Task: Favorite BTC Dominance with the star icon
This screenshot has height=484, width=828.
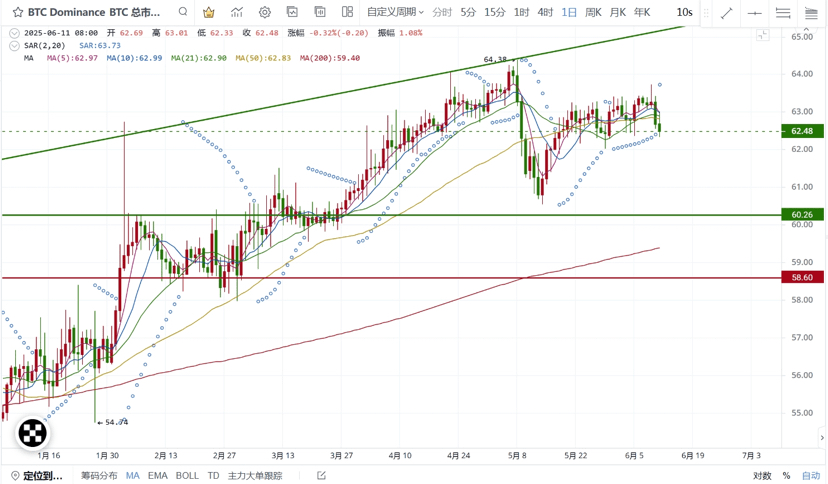Action: coord(17,12)
